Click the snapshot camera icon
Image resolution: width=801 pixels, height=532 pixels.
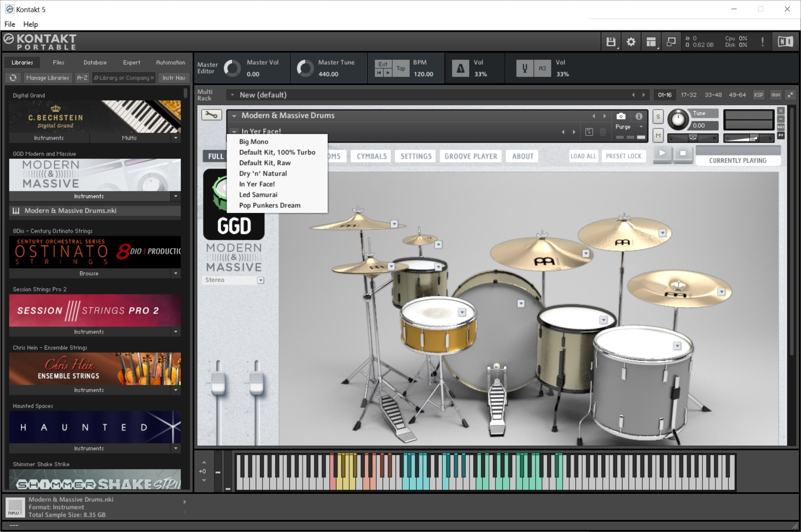[620, 116]
